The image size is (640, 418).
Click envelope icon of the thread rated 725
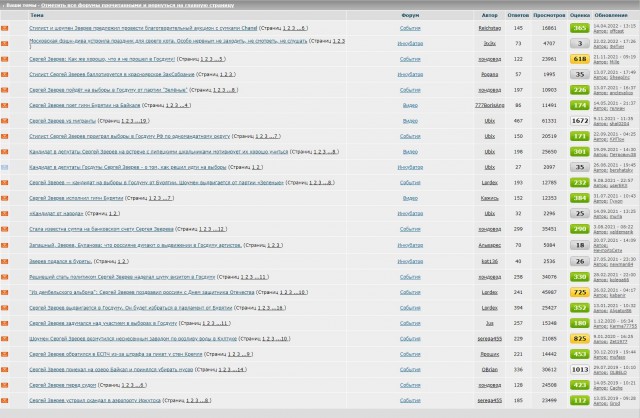(x=4, y=293)
